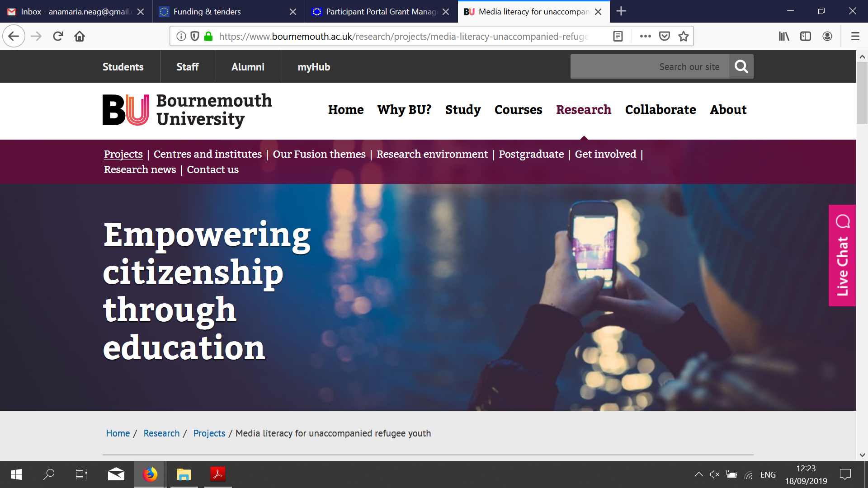Viewport: 868px width, 488px height.
Task: Open Firefox hamburger menu
Action: (x=855, y=36)
